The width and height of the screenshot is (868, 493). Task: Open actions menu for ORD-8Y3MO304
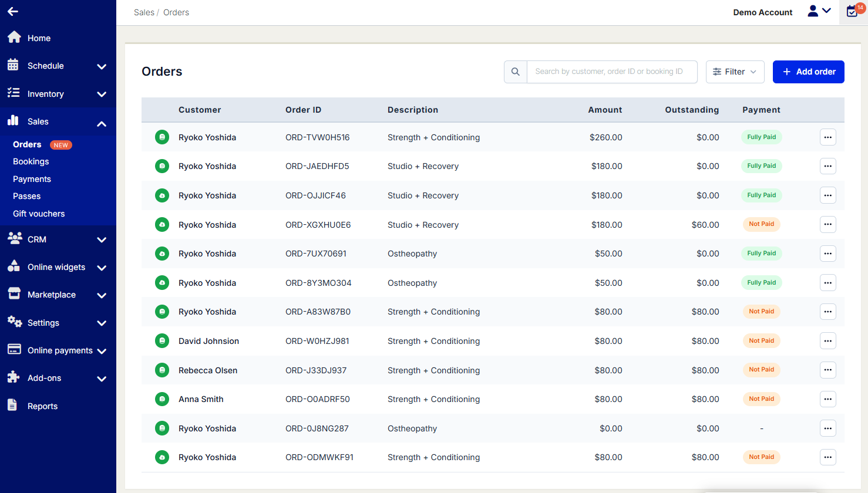pos(828,283)
